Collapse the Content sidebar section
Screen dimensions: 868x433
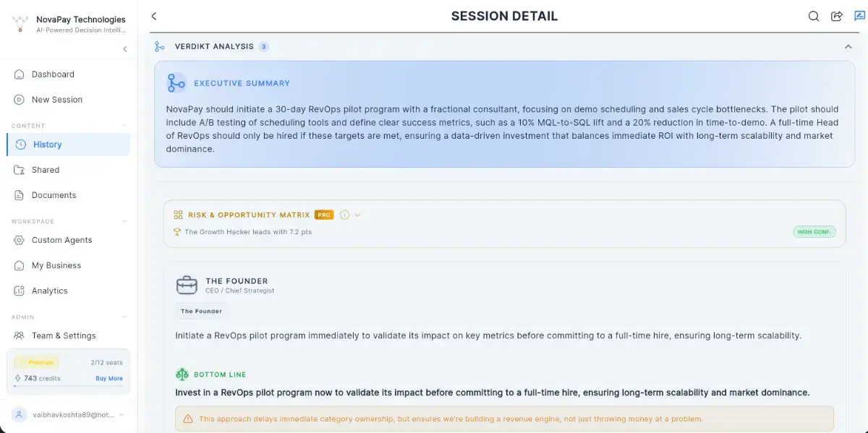point(124,126)
